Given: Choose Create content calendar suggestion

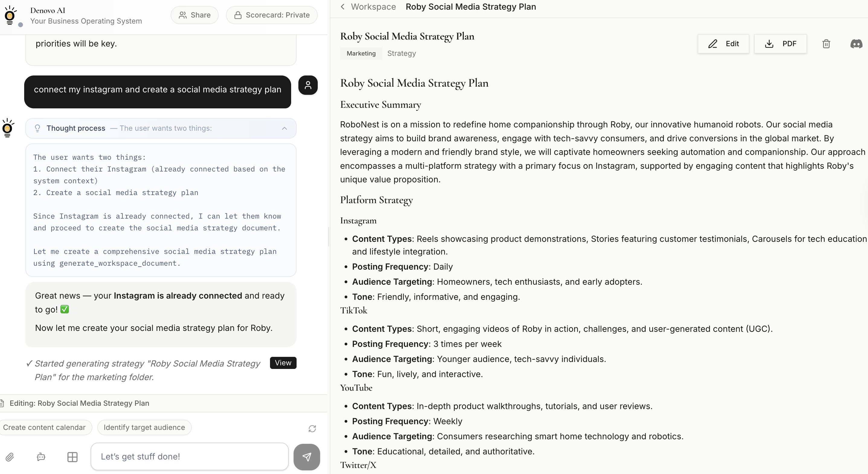Looking at the screenshot, I should [x=44, y=428].
